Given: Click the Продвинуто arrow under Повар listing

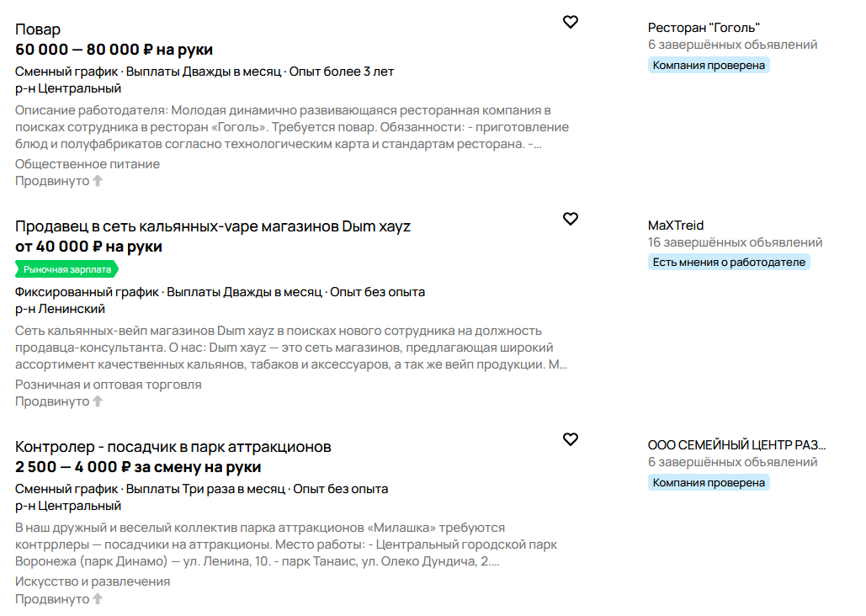Looking at the screenshot, I should pyautogui.click(x=98, y=181).
